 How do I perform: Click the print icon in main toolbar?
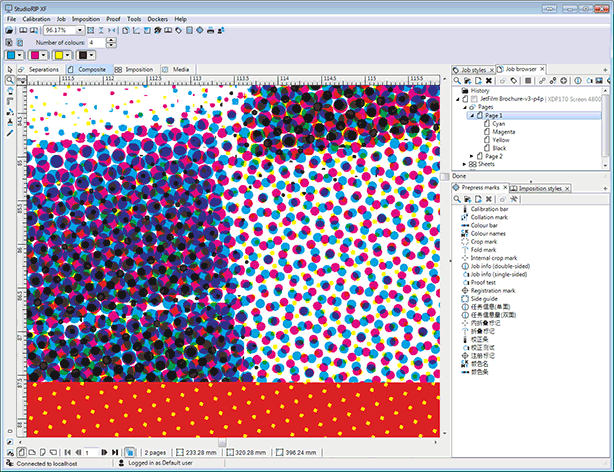[210, 30]
